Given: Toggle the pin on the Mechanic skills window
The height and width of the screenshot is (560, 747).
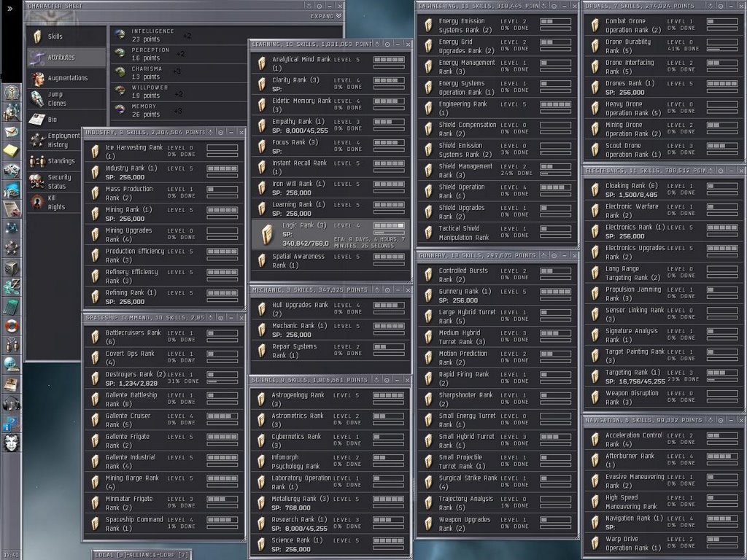Looking at the screenshot, I should (377, 289).
